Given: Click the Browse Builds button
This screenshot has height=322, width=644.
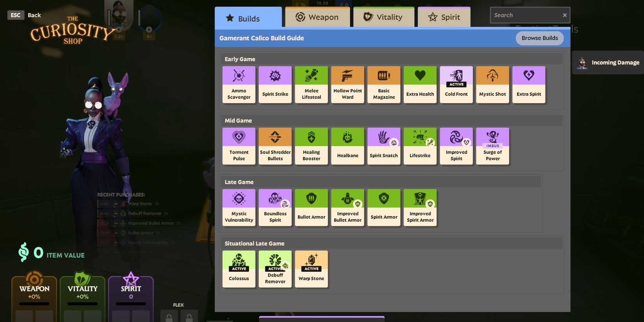Looking at the screenshot, I should tap(539, 38).
